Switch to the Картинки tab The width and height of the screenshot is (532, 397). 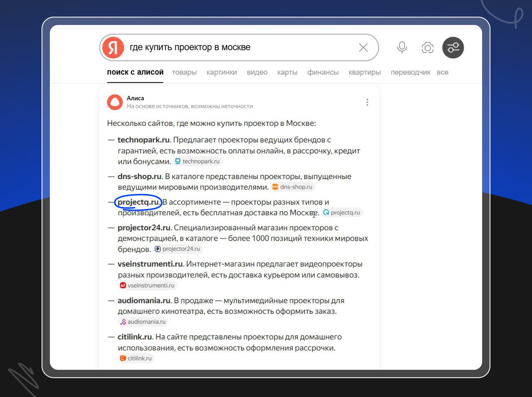pyautogui.click(x=221, y=72)
